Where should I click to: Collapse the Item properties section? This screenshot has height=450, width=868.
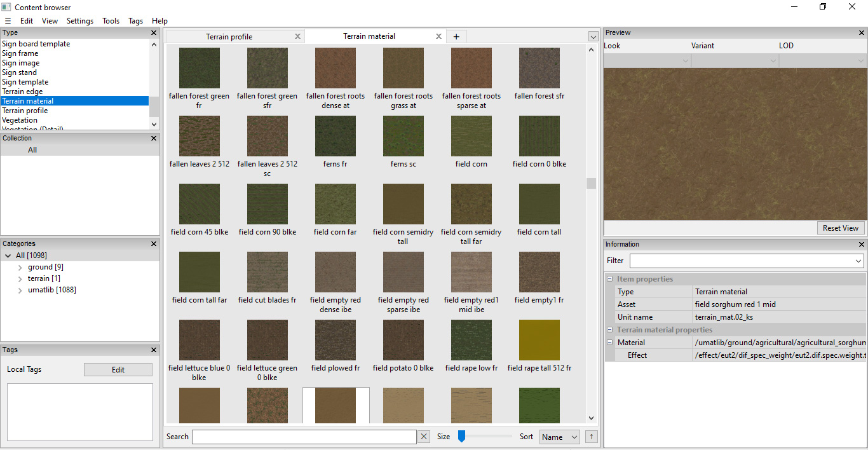610,279
